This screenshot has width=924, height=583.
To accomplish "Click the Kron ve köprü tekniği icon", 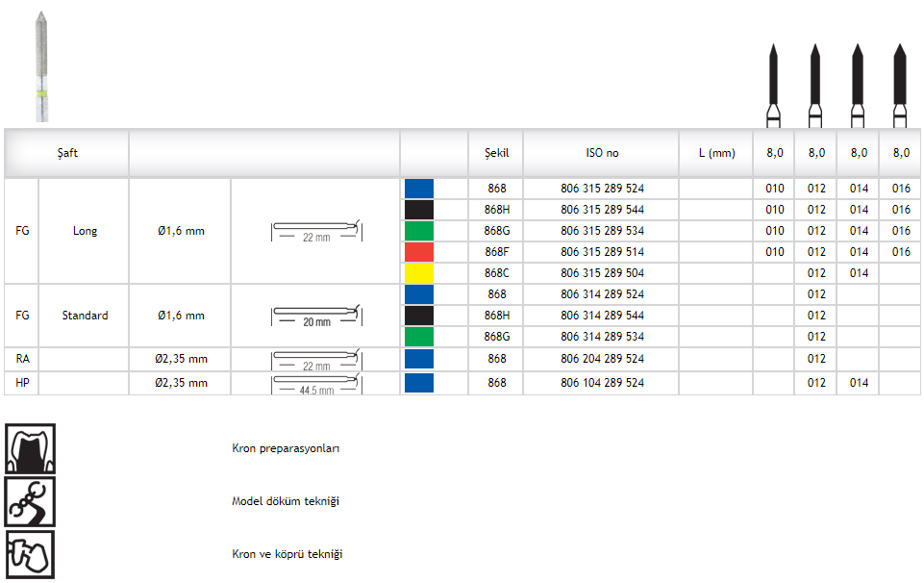I will point(31,554).
